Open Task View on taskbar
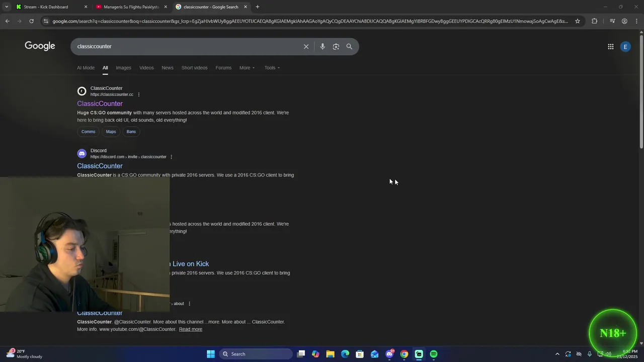644x362 pixels. click(301, 354)
